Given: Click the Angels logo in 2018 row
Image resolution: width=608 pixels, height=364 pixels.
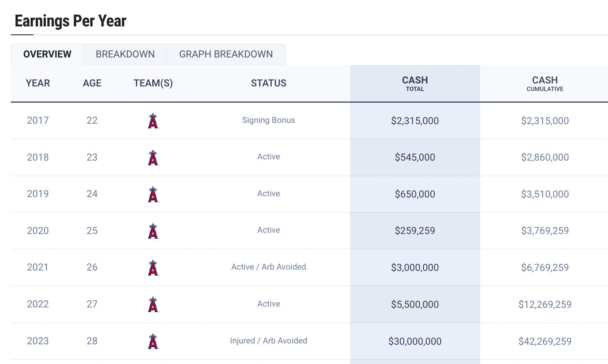Looking at the screenshot, I should [x=153, y=158].
